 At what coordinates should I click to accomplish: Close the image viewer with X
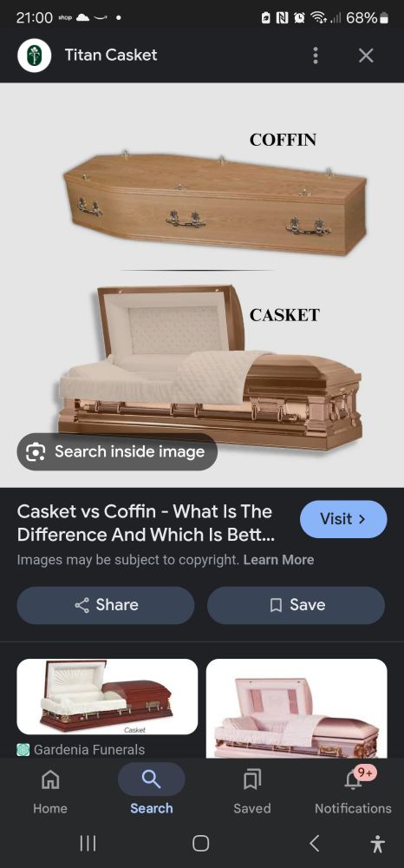(x=366, y=56)
